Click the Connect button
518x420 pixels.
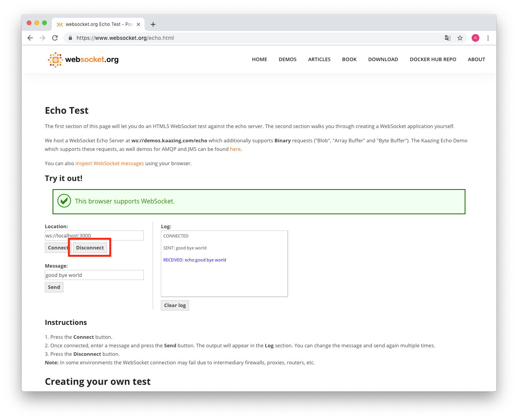pyautogui.click(x=58, y=248)
